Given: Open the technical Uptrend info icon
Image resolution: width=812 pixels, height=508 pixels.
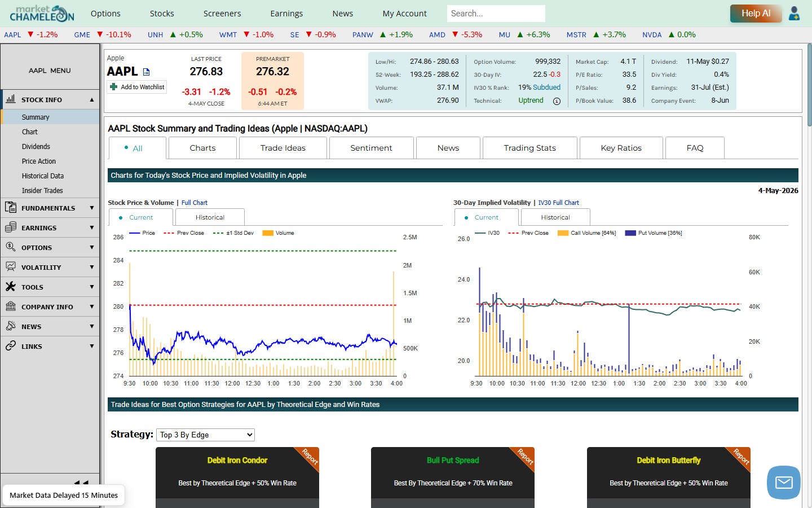Looking at the screenshot, I should pyautogui.click(x=557, y=101).
